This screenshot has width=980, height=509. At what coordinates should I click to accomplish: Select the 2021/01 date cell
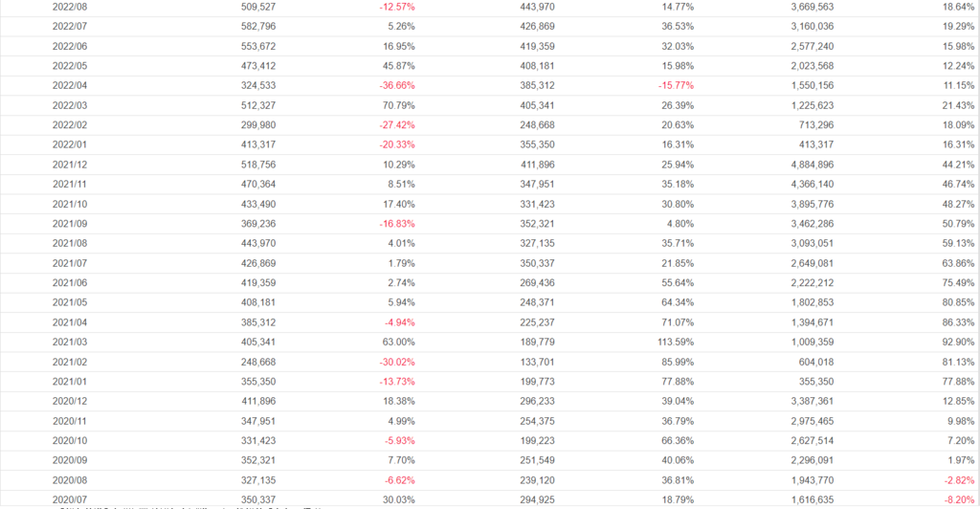coord(68,381)
